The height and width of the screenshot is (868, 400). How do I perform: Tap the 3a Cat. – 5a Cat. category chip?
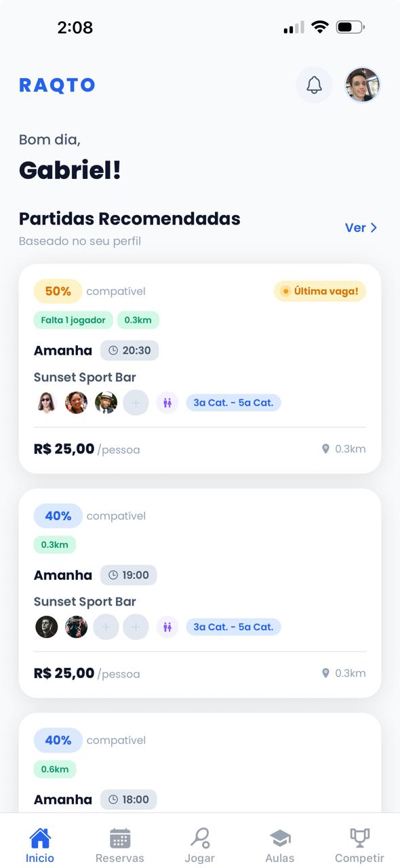(x=233, y=402)
